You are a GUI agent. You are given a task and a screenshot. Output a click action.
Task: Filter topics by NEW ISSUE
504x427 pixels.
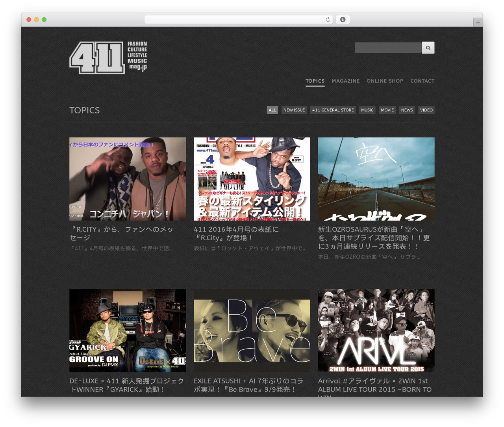294,110
